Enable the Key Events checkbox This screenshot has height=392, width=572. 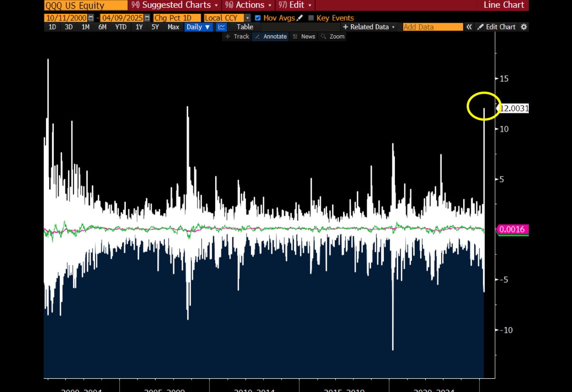pos(311,18)
